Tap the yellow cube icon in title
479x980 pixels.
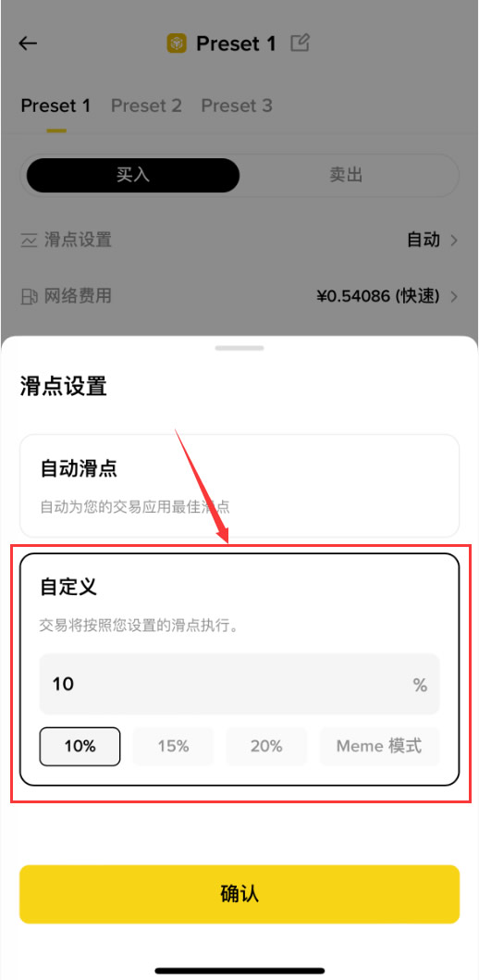[177, 43]
